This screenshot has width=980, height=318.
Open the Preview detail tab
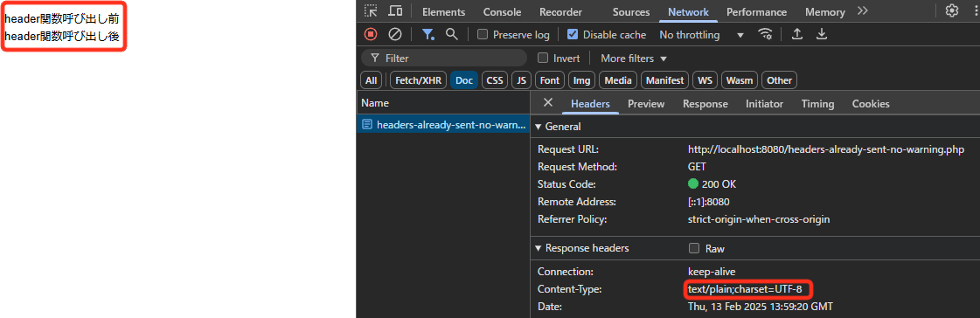coord(646,104)
